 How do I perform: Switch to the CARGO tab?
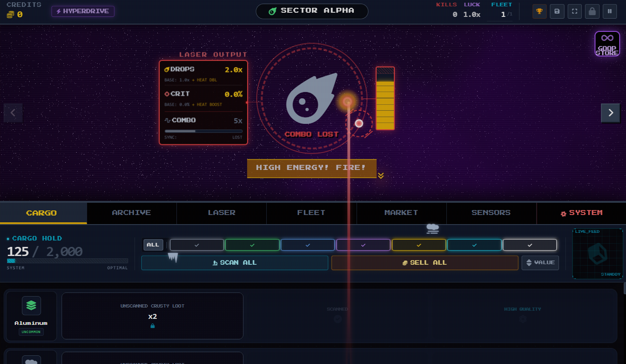[x=43, y=213]
